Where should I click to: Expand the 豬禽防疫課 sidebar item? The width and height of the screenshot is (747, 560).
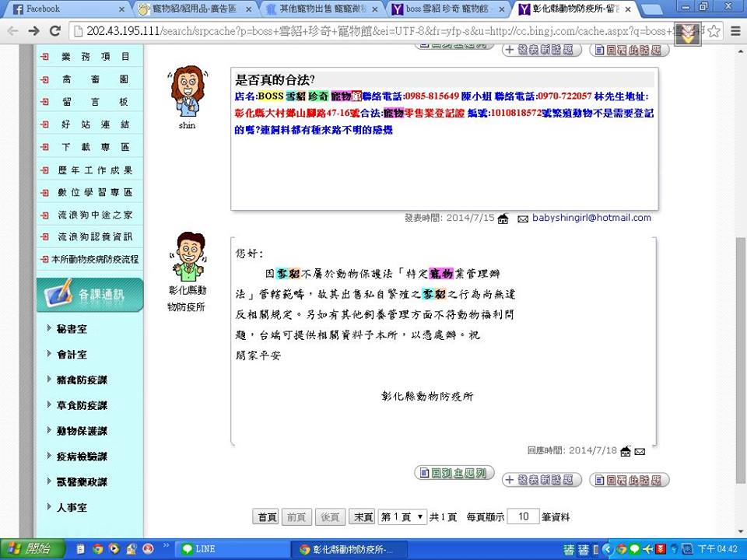pos(82,380)
